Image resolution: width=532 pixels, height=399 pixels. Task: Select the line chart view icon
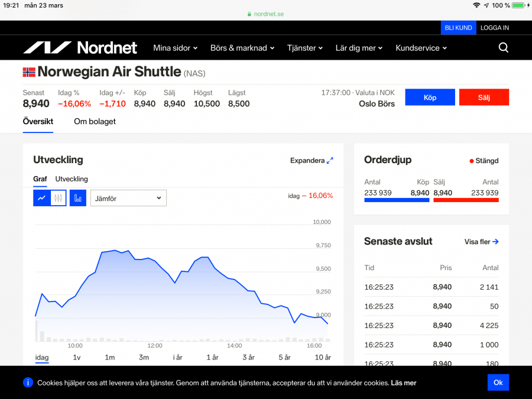pyautogui.click(x=41, y=198)
